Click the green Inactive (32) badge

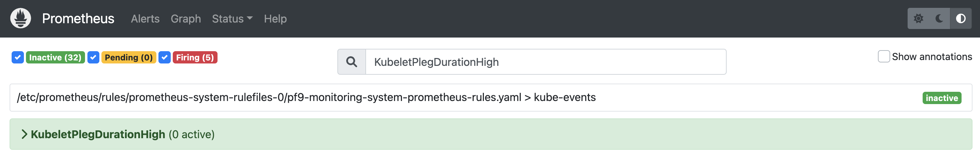pyautogui.click(x=55, y=57)
